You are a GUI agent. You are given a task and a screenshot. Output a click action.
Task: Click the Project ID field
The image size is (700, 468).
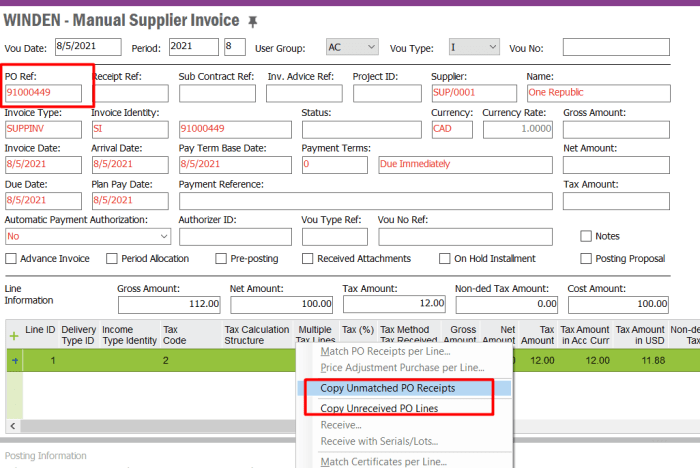click(x=387, y=93)
